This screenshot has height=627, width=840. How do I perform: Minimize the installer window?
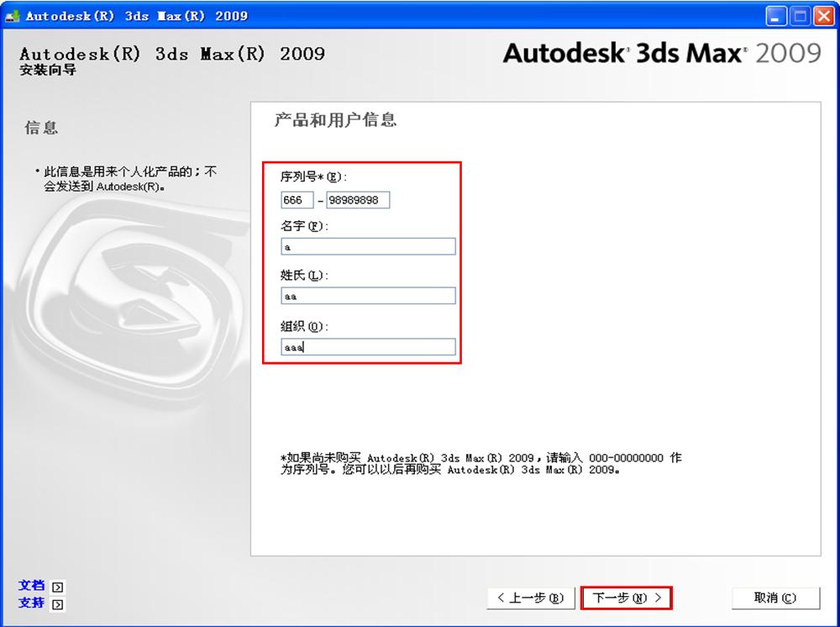(x=775, y=16)
